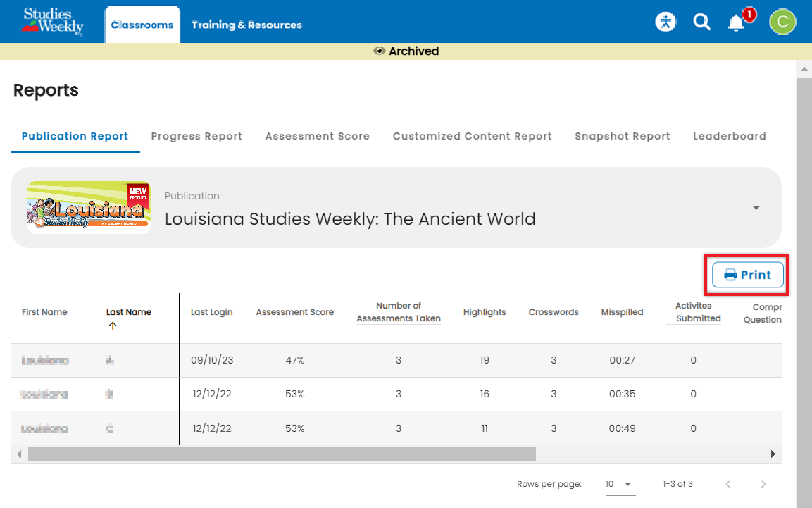Sort by First Name column
The image size is (812, 508).
44,312
